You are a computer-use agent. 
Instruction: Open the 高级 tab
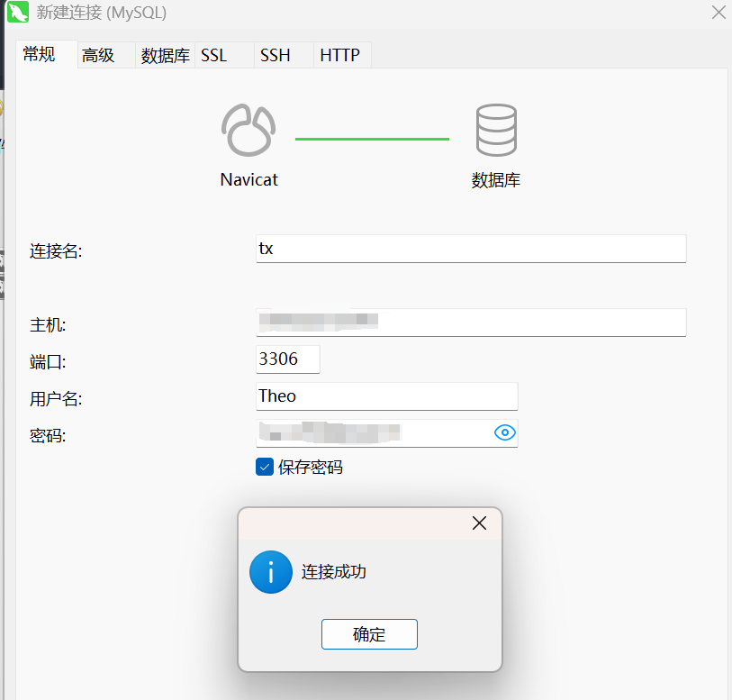coord(106,55)
